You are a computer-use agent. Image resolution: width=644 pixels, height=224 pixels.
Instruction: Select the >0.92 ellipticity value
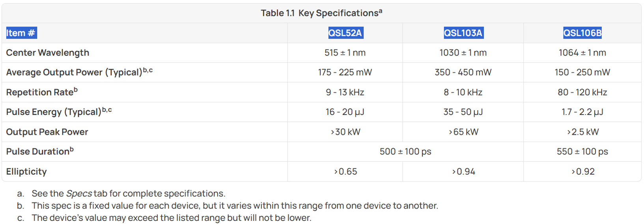click(583, 171)
